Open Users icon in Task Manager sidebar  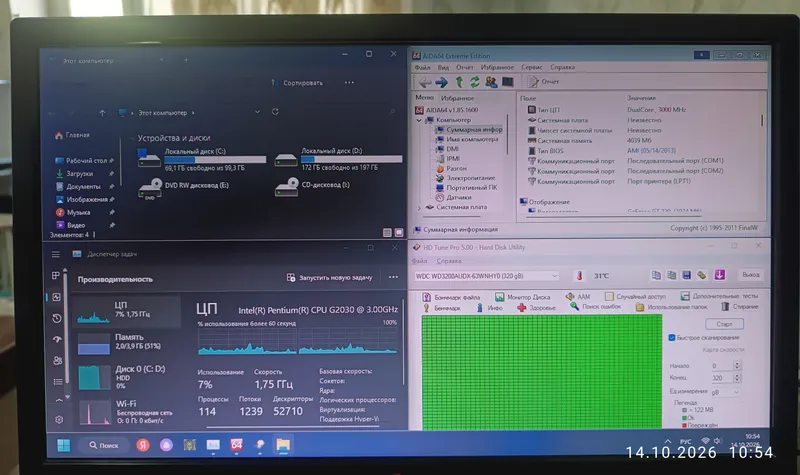[58, 361]
